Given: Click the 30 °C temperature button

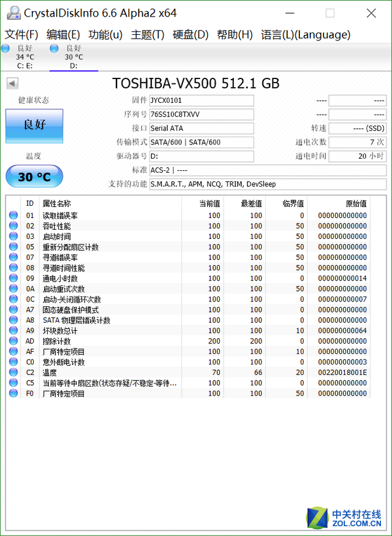Looking at the screenshot, I should (34, 176).
